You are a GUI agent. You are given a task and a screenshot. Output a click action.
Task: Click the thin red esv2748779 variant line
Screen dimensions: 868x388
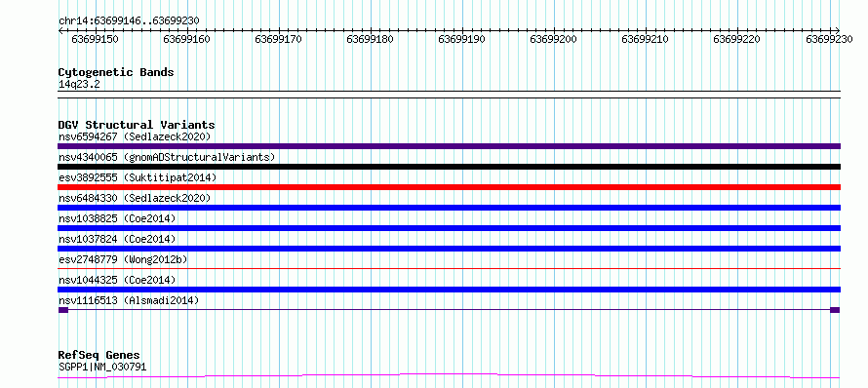tap(449, 268)
